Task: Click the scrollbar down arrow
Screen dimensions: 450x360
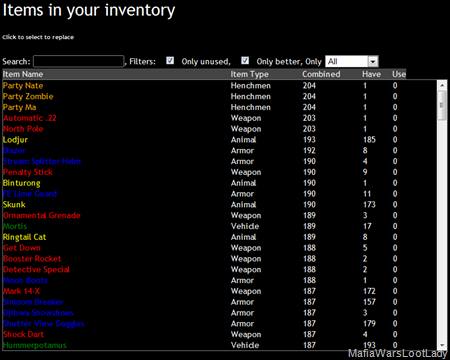Action: tap(442, 345)
